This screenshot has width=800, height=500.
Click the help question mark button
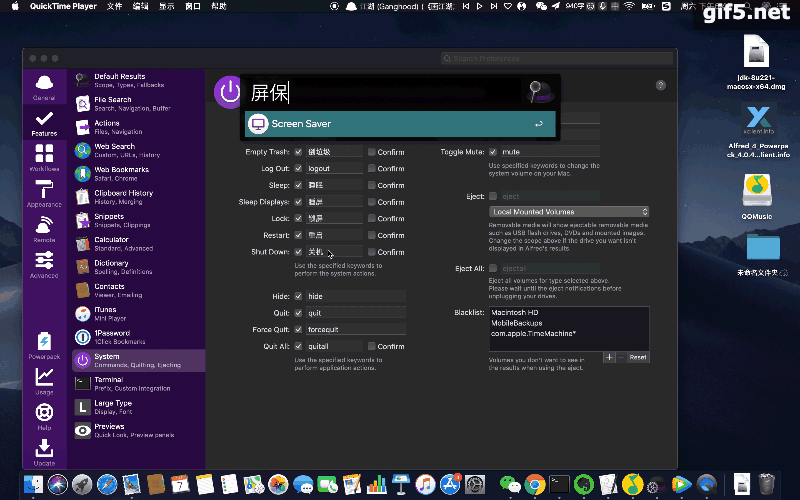(x=661, y=85)
